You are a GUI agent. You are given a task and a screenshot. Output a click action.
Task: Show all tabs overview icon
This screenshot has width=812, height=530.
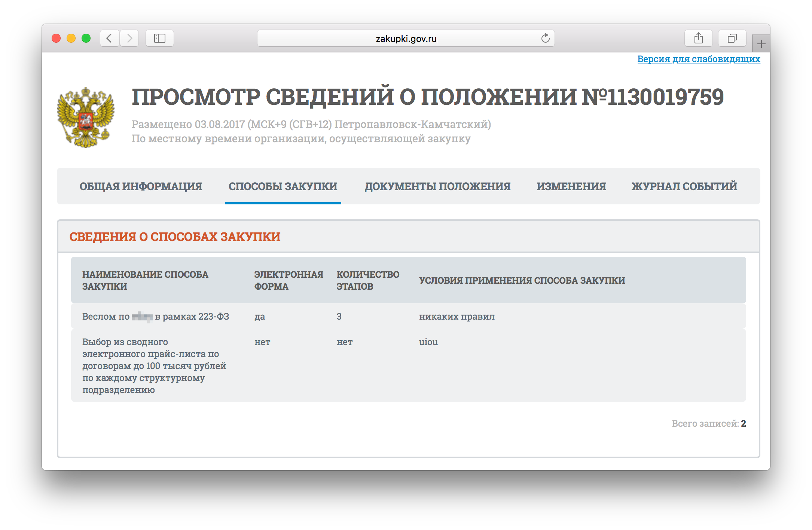732,38
